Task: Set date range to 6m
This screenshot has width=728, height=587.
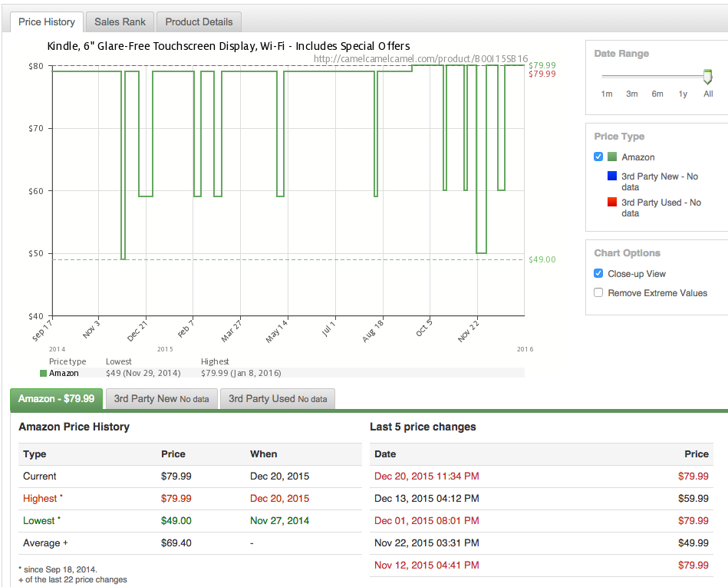Action: tap(657, 94)
